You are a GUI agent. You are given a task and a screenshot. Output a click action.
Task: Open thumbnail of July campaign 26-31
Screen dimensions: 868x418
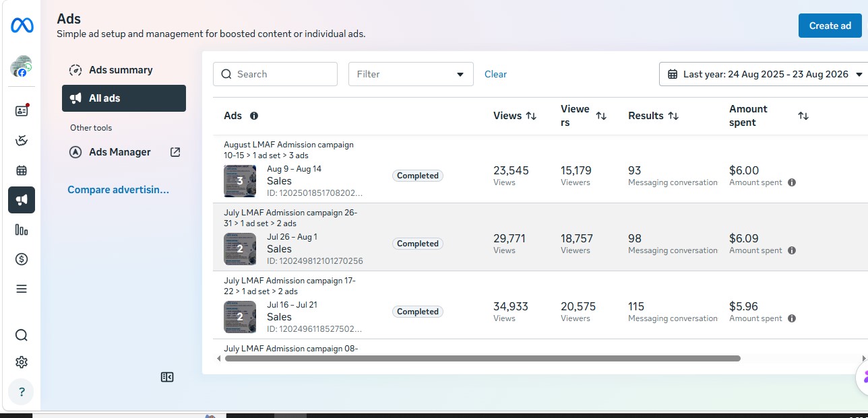[x=240, y=249]
